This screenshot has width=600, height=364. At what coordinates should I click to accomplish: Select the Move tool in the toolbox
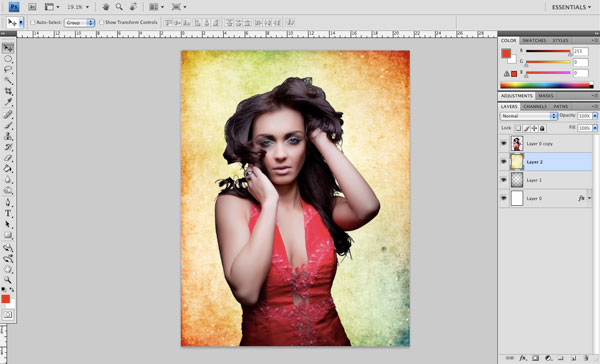coord(8,48)
